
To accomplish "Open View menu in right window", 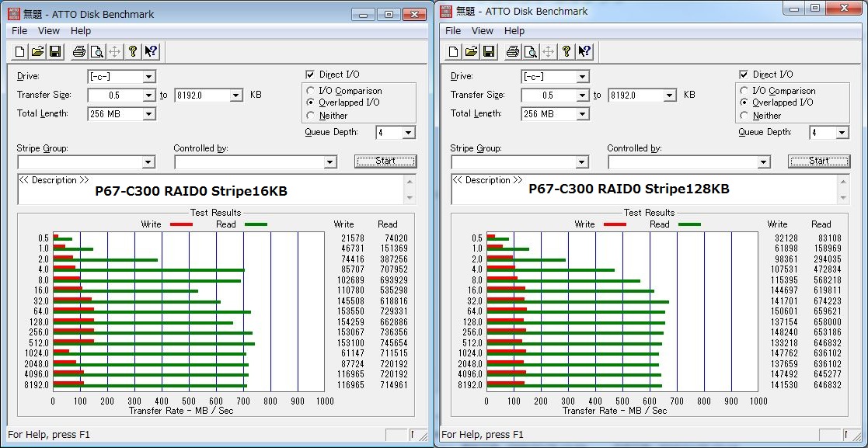I will [482, 31].
